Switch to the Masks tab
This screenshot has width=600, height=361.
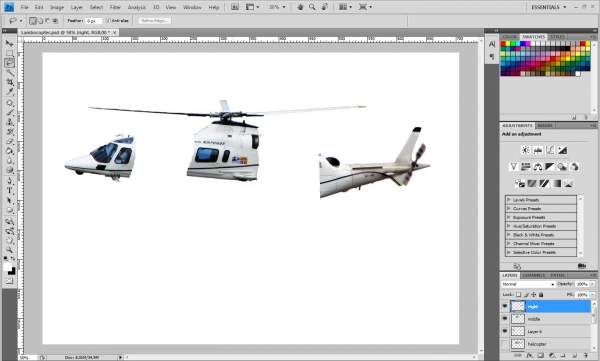pos(545,126)
